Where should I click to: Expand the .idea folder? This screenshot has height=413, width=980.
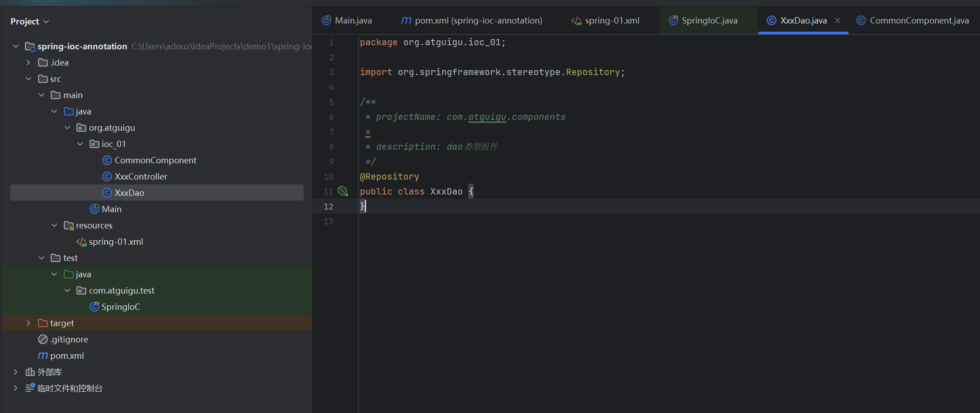28,63
